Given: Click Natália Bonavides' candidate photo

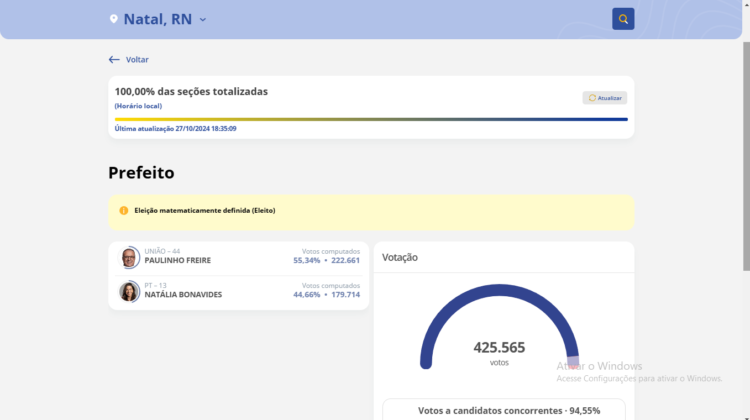Looking at the screenshot, I should click(x=130, y=291).
